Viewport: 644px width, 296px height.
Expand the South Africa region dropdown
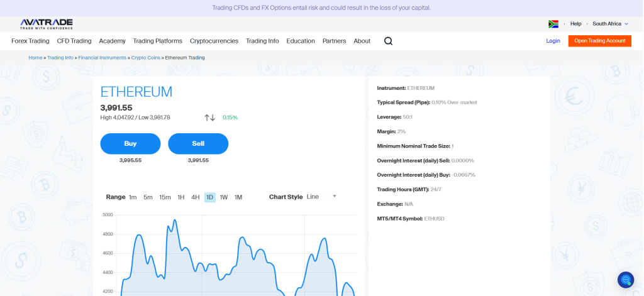point(610,24)
